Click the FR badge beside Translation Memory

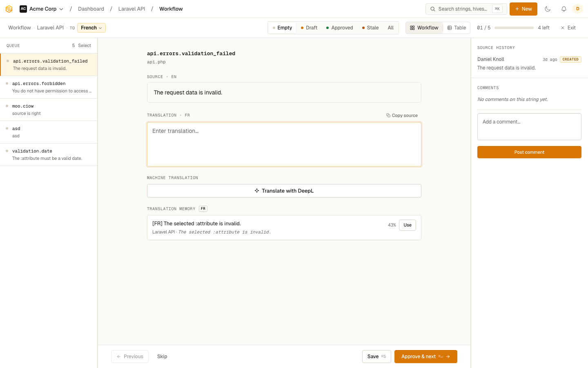[x=203, y=209]
